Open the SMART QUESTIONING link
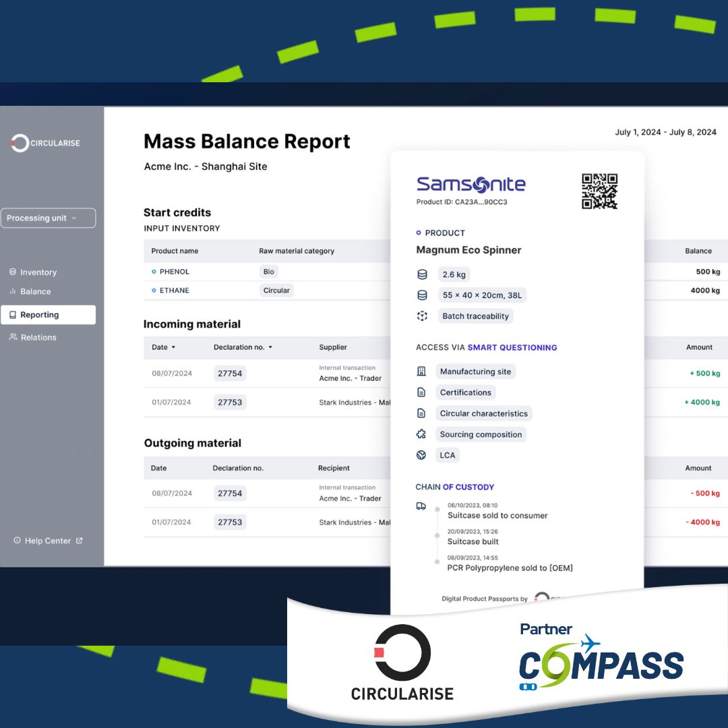The height and width of the screenshot is (728, 728). [x=510, y=347]
